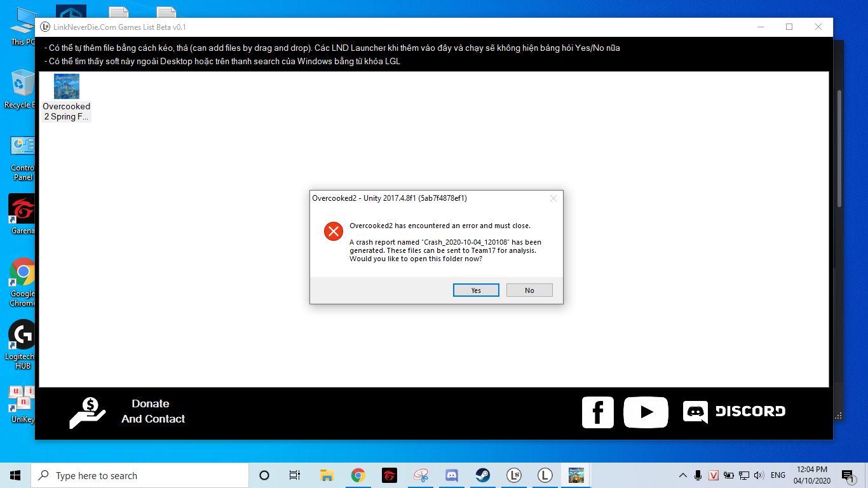The width and height of the screenshot is (868, 488).
Task: Click the UniKey V tray icon
Action: [713, 475]
